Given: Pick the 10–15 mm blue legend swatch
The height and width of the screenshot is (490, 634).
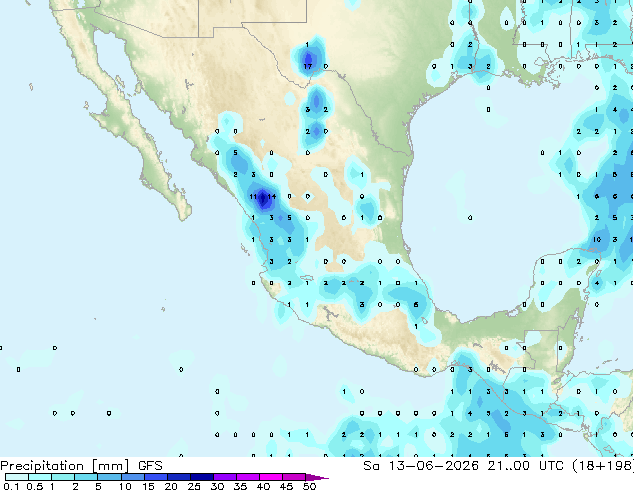Looking at the screenshot, I should pyautogui.click(x=133, y=477).
